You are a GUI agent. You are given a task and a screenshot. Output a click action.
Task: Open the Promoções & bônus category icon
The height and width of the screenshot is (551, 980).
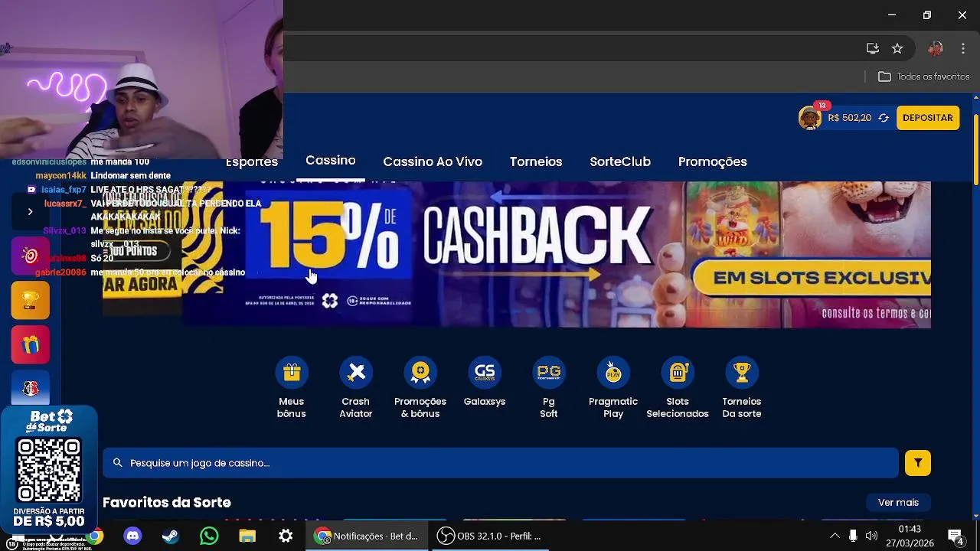420,373
